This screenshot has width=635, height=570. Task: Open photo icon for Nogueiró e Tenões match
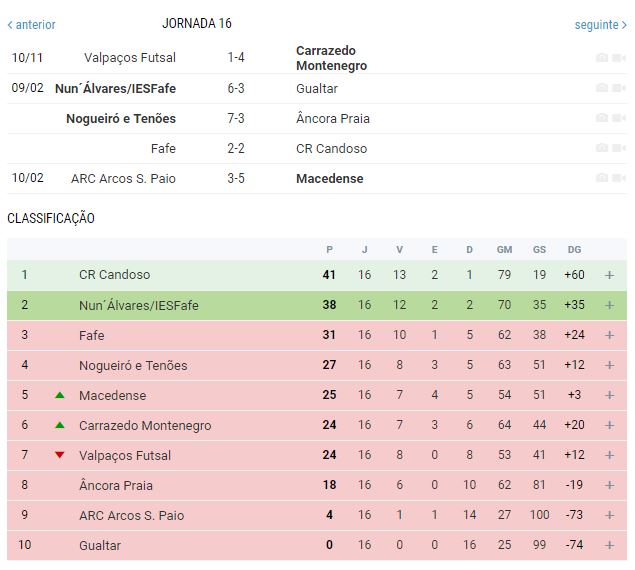[601, 118]
